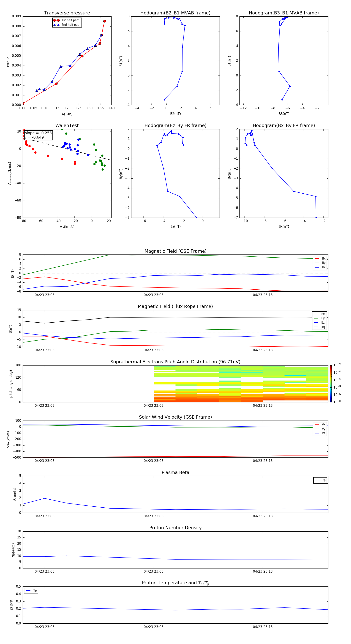Click the 10^-26 colorbar label
This screenshot has height=644, width=351.
click(337, 365)
